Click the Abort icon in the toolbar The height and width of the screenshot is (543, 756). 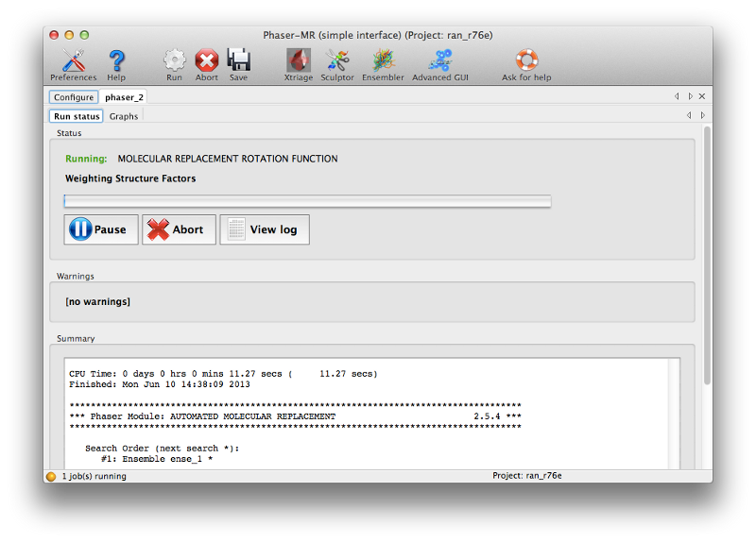[x=206, y=62]
